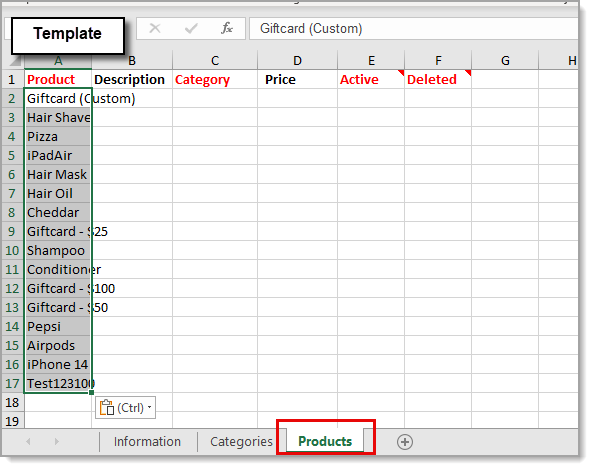Select the Giftcard - $25 cell

point(58,231)
